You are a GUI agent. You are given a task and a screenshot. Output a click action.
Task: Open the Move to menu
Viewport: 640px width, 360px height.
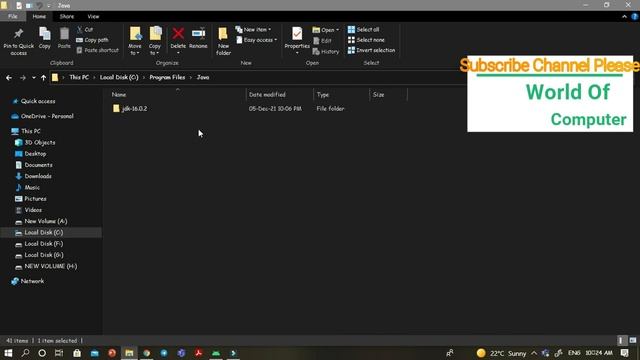[135, 41]
